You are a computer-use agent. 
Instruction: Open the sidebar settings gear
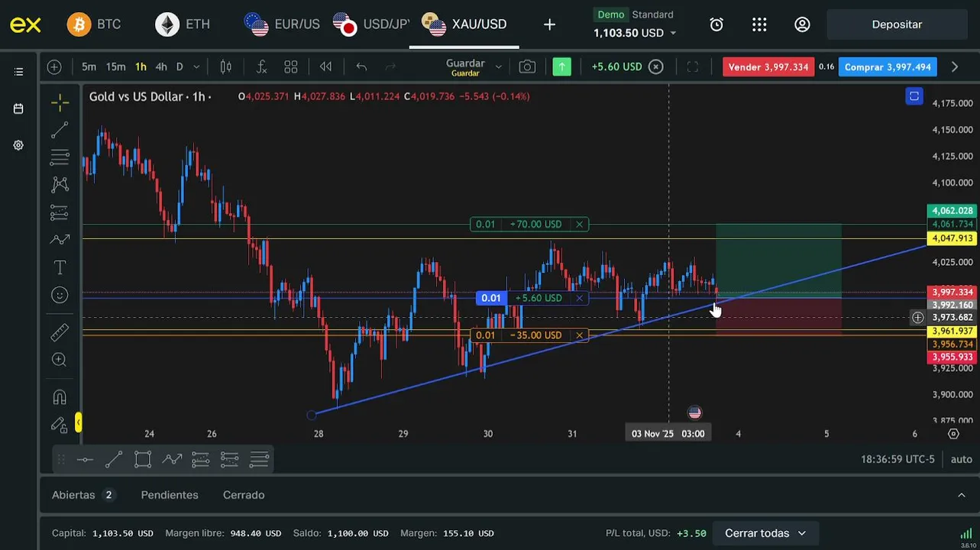(18, 145)
